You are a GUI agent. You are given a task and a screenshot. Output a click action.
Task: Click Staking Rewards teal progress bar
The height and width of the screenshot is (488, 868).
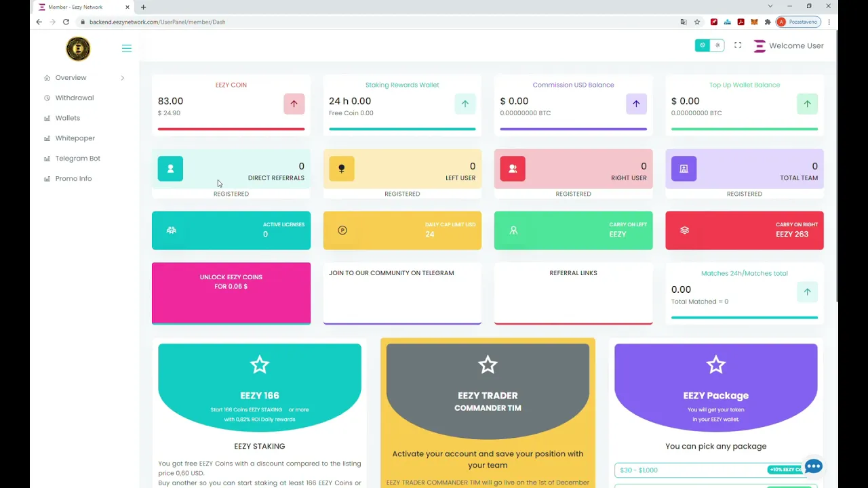(402, 129)
